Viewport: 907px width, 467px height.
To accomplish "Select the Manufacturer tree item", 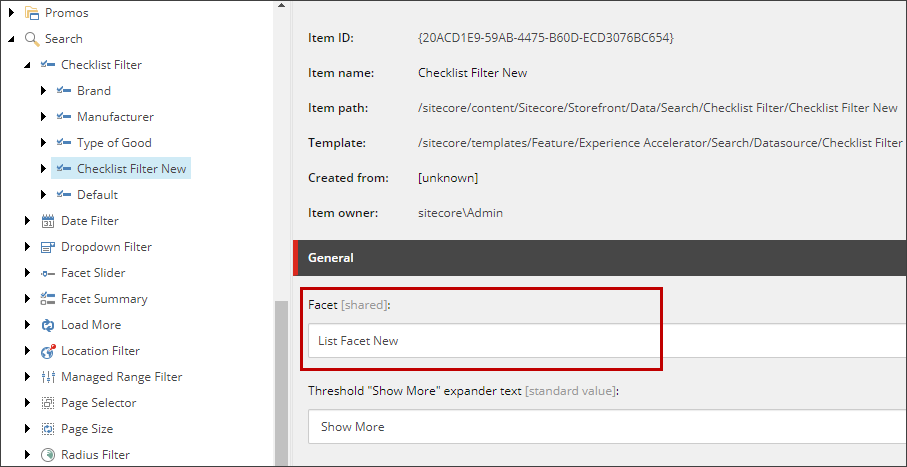I will 115,117.
